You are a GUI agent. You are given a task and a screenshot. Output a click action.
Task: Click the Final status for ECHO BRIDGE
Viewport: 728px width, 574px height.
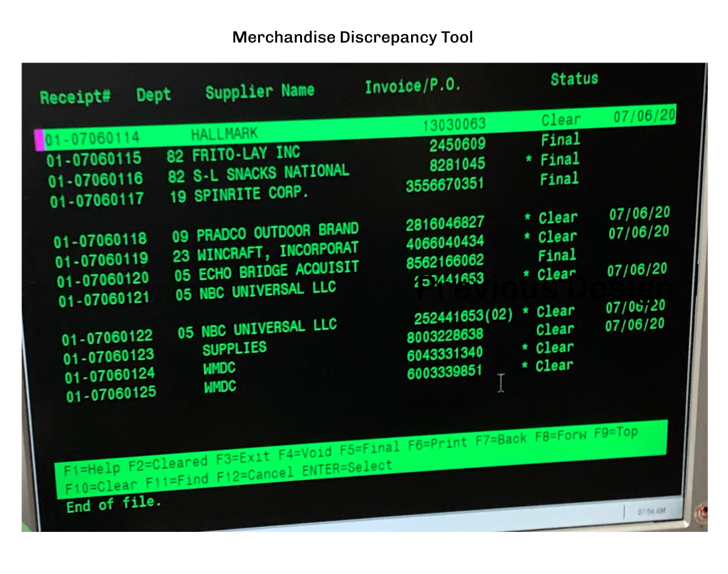(x=557, y=256)
